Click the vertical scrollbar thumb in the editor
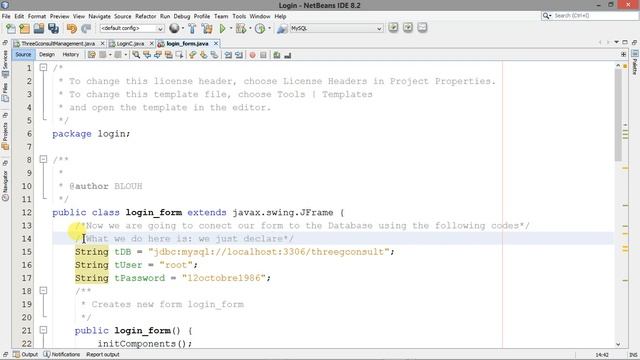 click(618, 114)
